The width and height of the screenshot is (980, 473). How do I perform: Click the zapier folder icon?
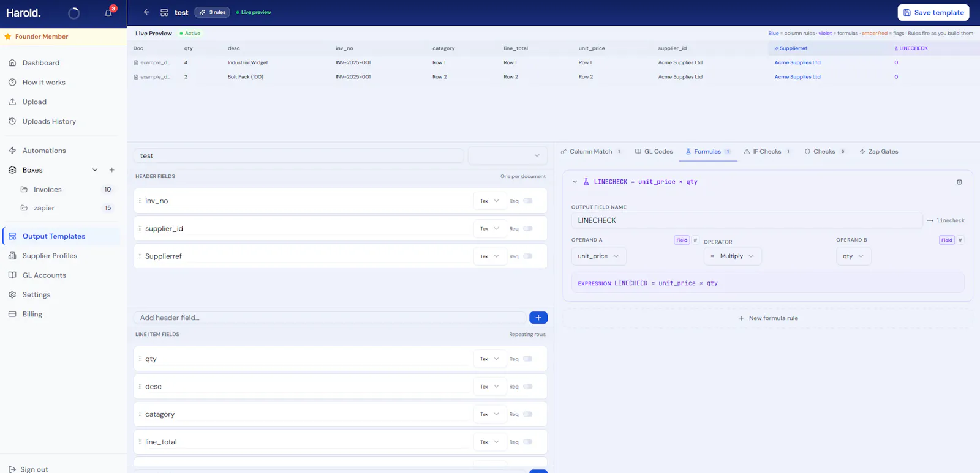pos(24,208)
